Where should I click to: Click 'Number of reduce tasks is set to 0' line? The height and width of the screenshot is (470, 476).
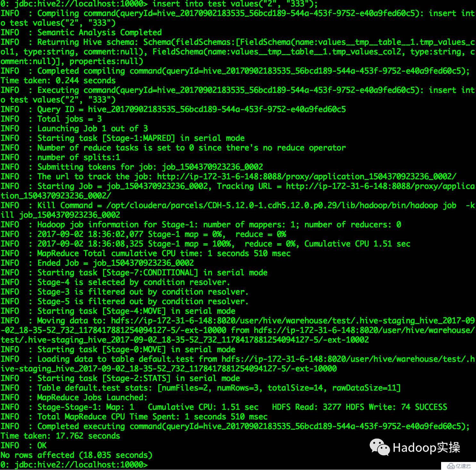pyautogui.click(x=173, y=148)
